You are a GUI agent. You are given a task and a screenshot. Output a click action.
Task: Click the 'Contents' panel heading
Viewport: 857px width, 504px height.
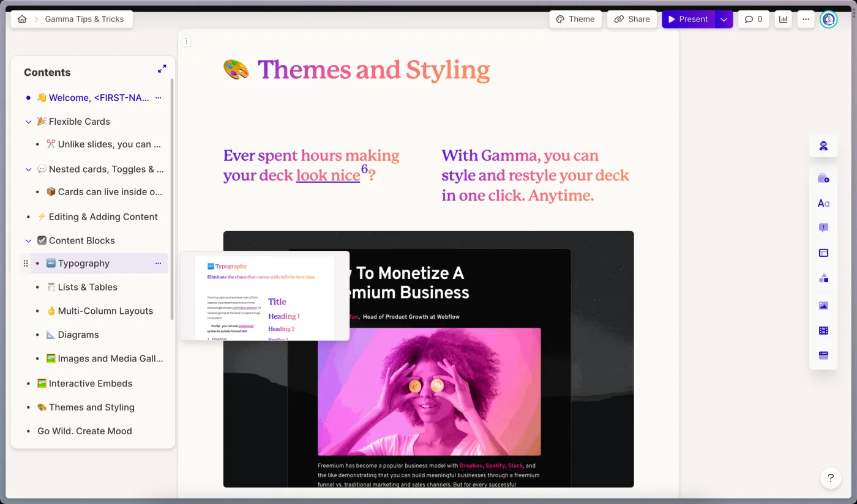(47, 72)
